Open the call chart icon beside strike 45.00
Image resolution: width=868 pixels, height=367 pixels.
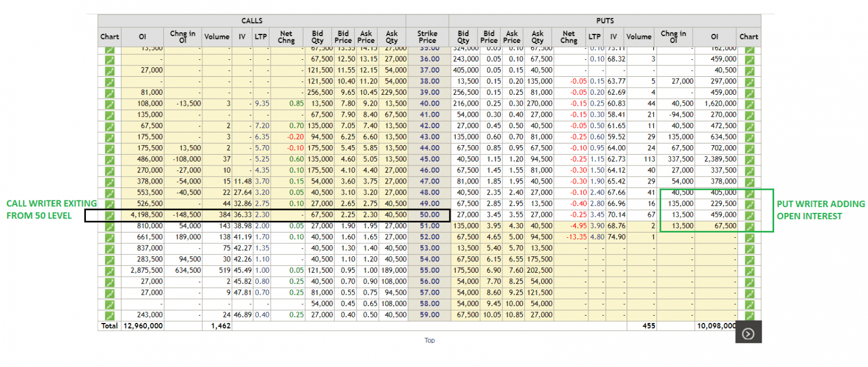click(x=109, y=159)
